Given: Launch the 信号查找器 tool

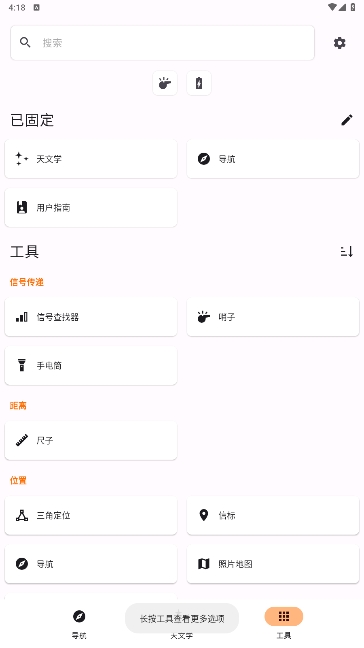Looking at the screenshot, I should (x=91, y=317).
